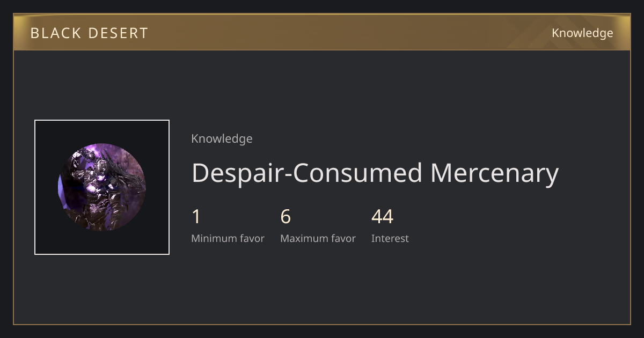
Task: Click the Maximum favor caption
Action: coord(318,239)
